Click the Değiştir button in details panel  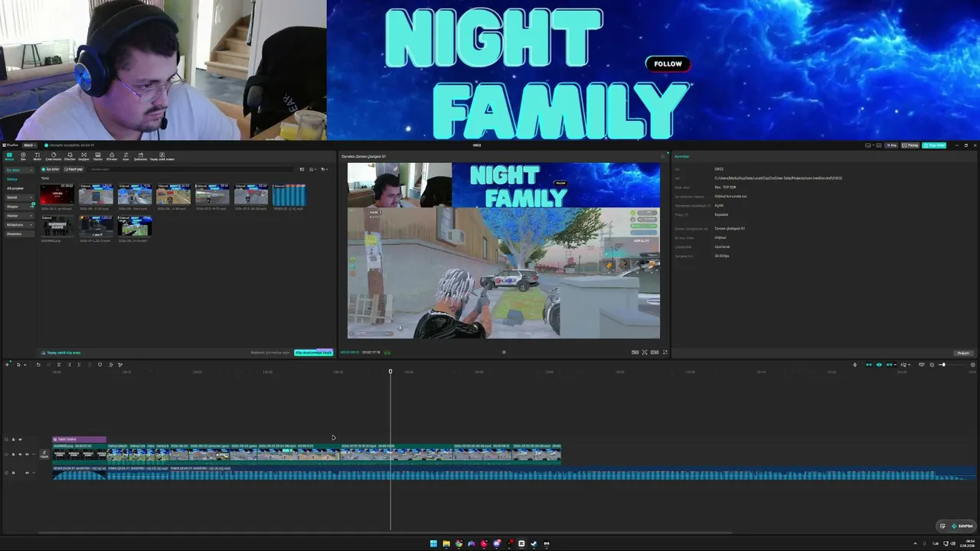click(x=964, y=353)
